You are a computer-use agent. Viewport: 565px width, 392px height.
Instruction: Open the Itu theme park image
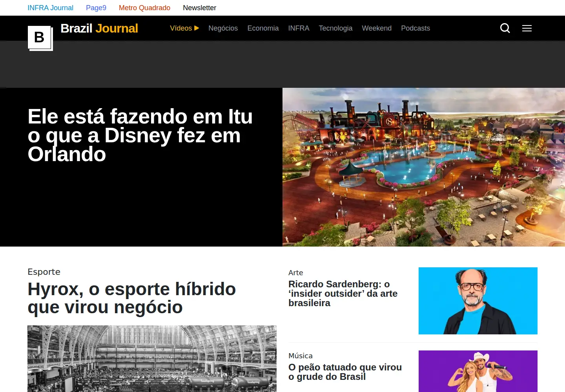[x=424, y=167]
